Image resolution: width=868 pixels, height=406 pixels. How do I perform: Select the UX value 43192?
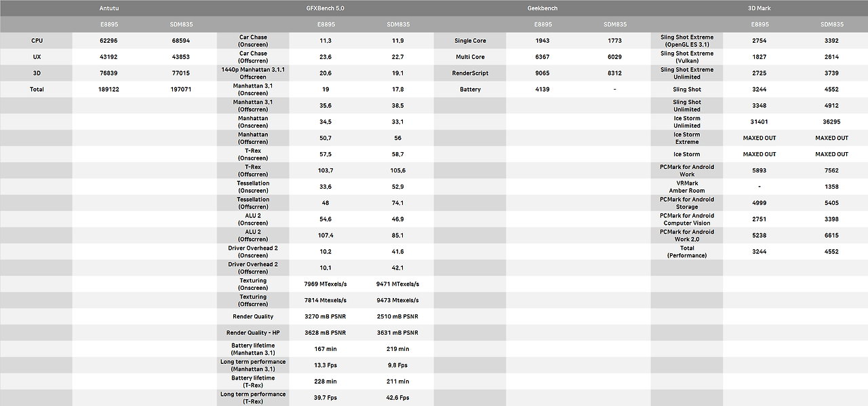click(108, 57)
